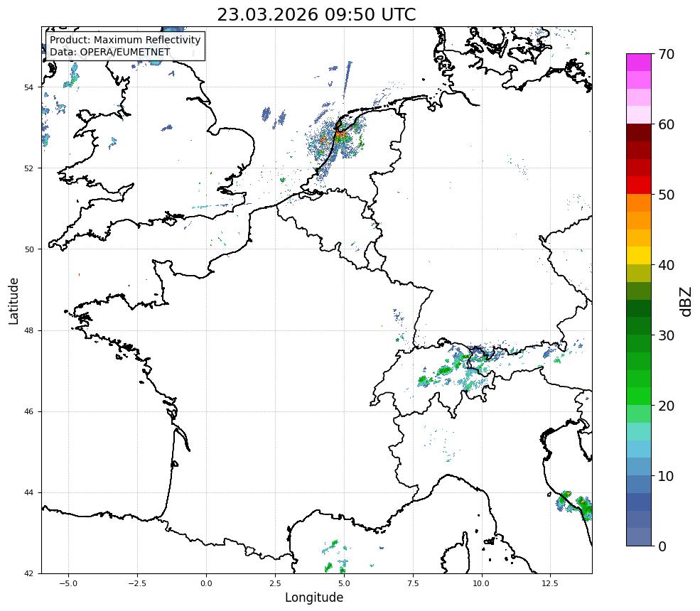Click the colorbar tick label 40
Viewport: 700px width, 611px height.
click(666, 265)
